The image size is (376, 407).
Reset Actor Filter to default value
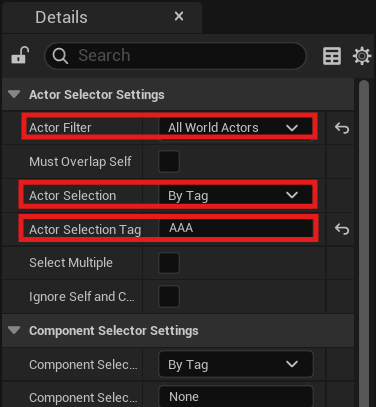pos(342,128)
